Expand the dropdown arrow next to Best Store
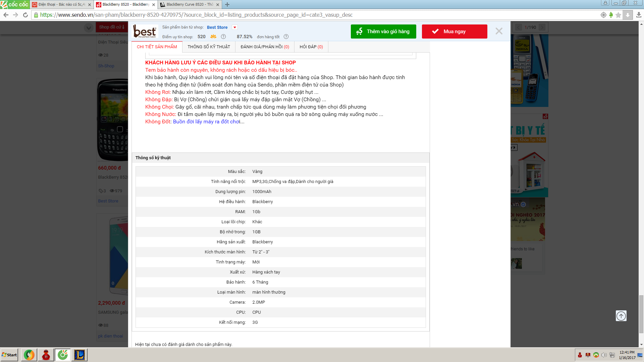 235,27
